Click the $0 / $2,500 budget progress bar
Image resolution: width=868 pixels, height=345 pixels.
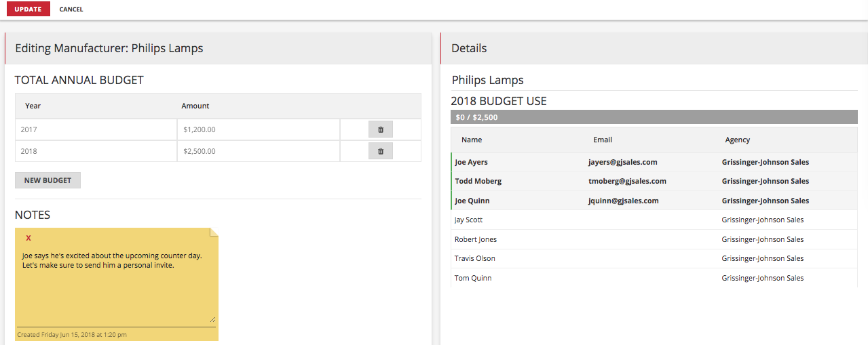[654, 117]
